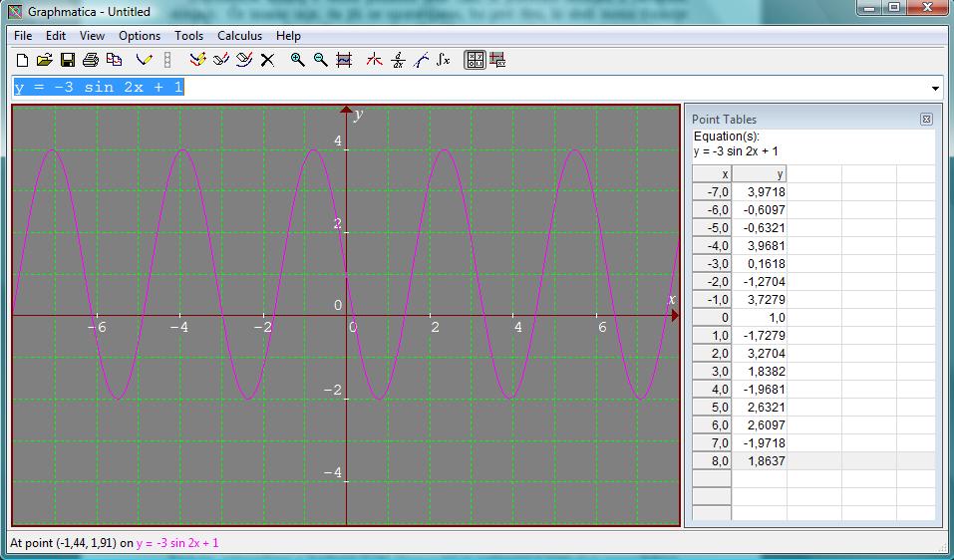The image size is (954, 560).
Task: Select the table cell -0,6321
Action: [x=759, y=228]
